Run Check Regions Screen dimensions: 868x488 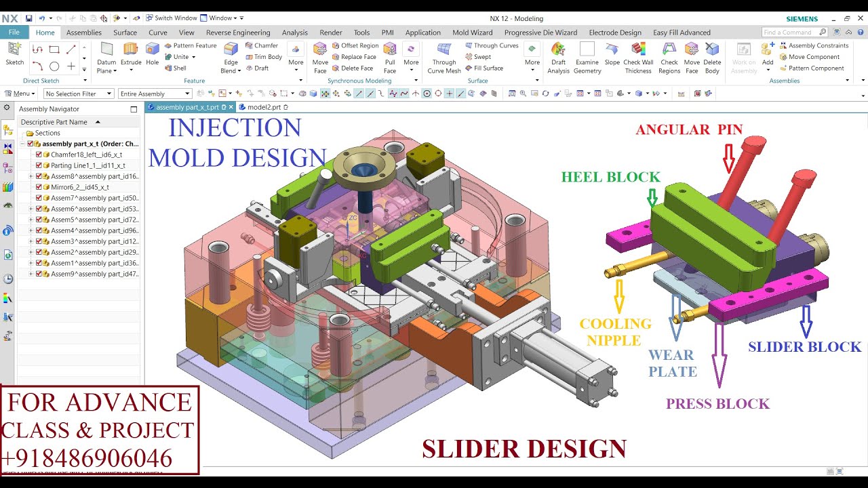coord(669,58)
